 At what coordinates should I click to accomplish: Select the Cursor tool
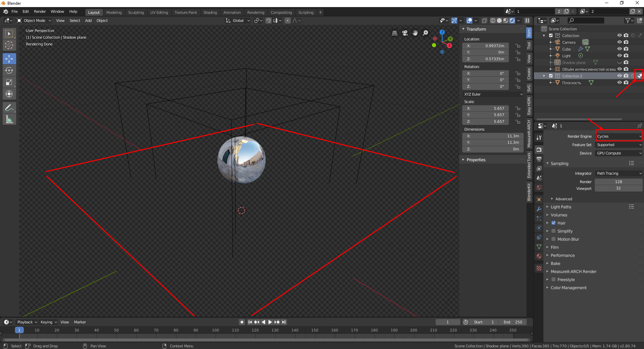[9, 45]
